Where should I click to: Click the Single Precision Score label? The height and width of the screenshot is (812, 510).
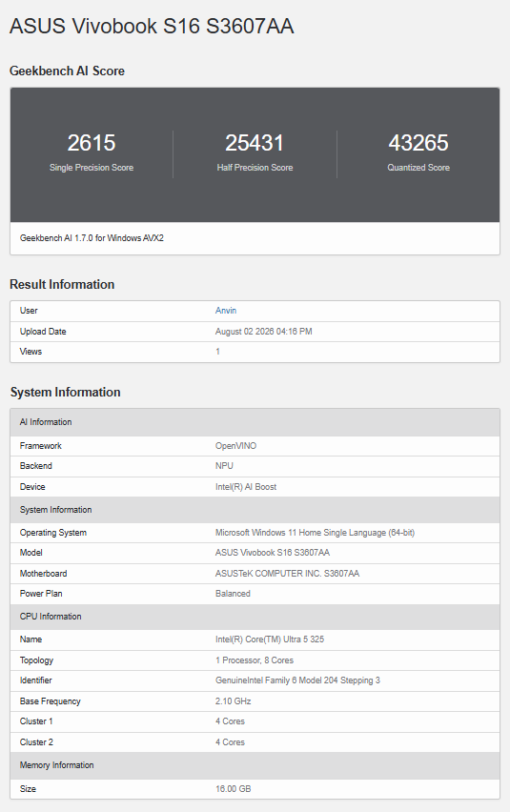[x=92, y=168]
